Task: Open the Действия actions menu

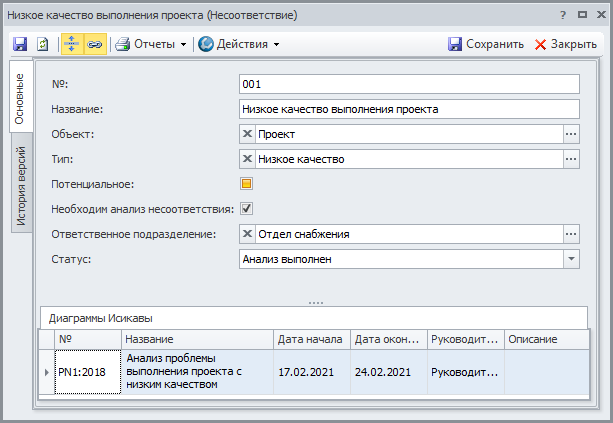Action: click(239, 44)
